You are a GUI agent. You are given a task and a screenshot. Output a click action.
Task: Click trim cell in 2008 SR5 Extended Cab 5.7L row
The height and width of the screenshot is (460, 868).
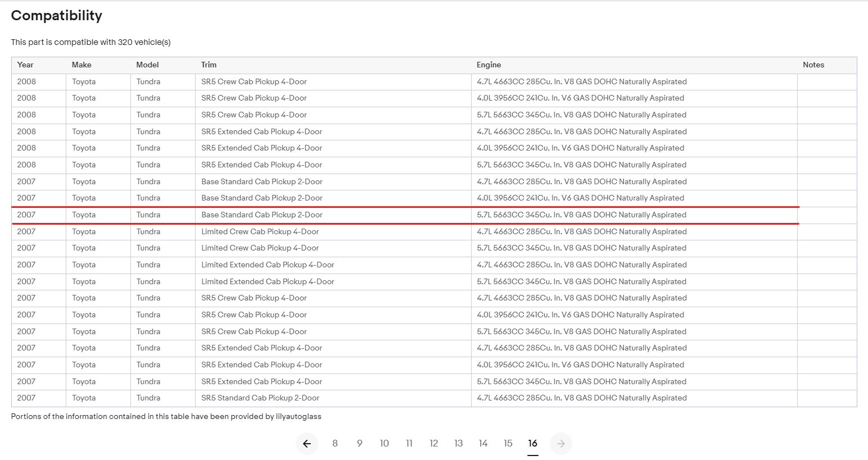point(333,165)
